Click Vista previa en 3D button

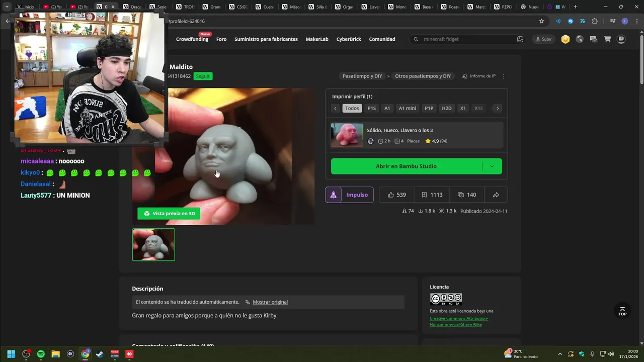point(169,214)
